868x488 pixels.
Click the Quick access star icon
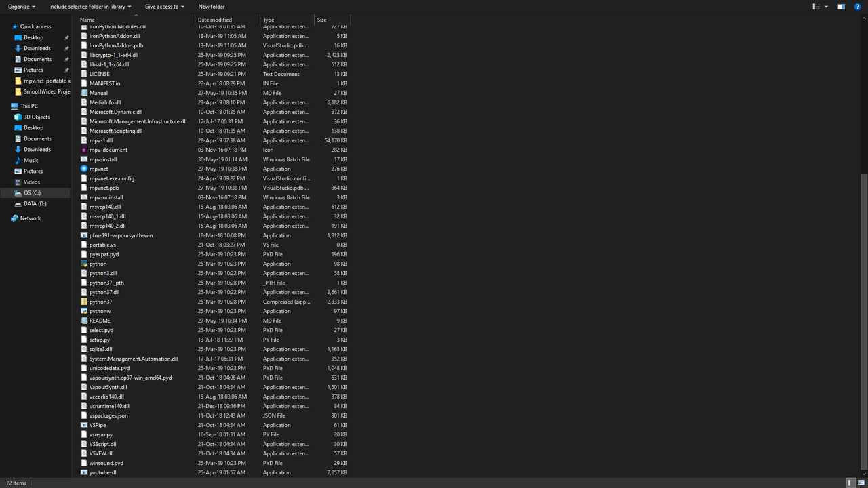pos(14,26)
